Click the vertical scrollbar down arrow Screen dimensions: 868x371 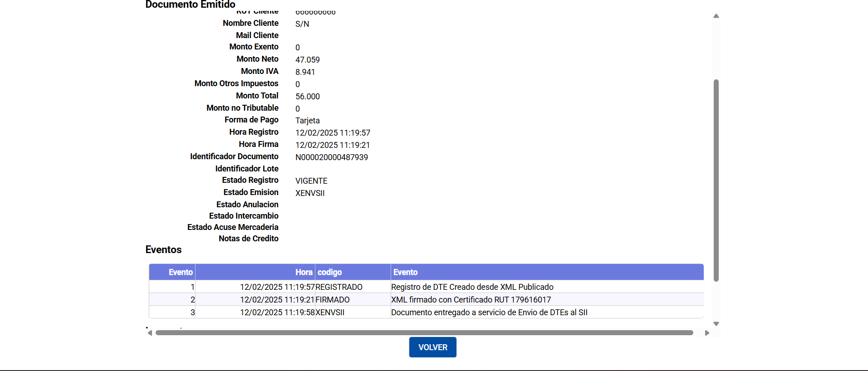click(x=716, y=324)
